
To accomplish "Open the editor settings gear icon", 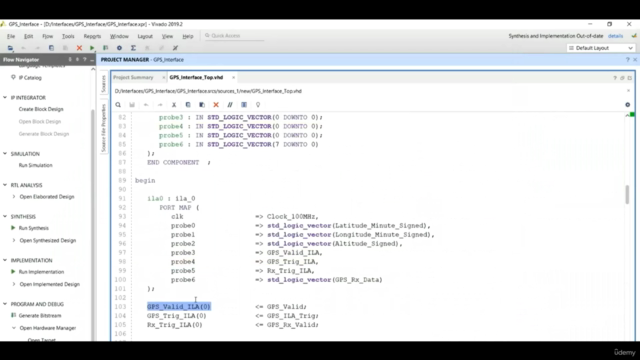I will click(x=628, y=105).
